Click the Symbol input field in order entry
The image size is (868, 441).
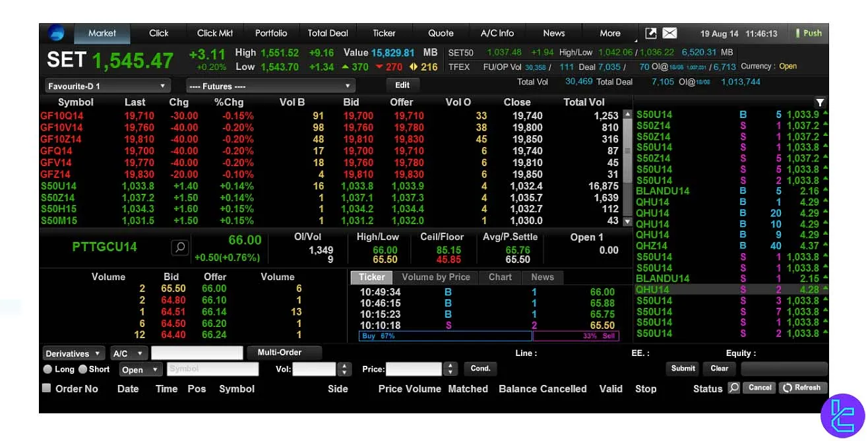pos(212,369)
